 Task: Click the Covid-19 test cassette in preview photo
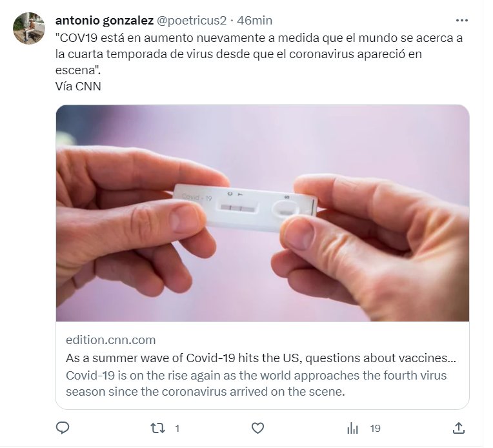pos(245,208)
